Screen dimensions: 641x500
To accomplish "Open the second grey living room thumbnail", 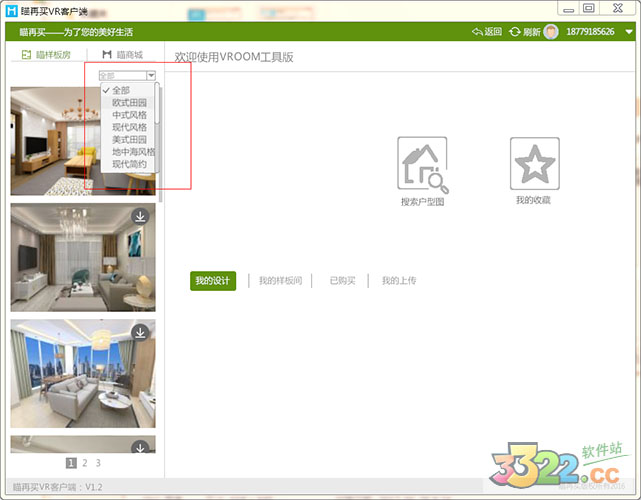I will (83, 258).
